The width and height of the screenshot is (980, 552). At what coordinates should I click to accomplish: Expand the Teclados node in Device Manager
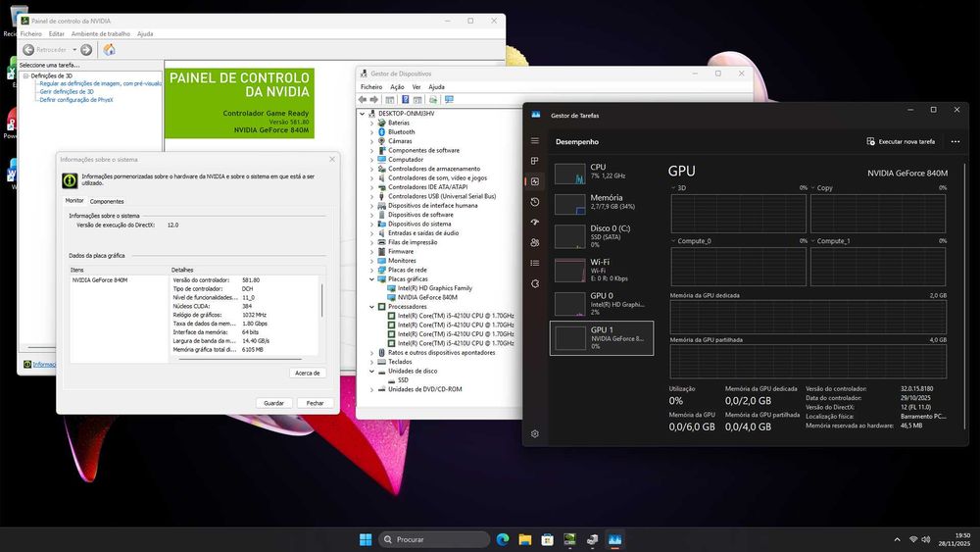tap(371, 362)
